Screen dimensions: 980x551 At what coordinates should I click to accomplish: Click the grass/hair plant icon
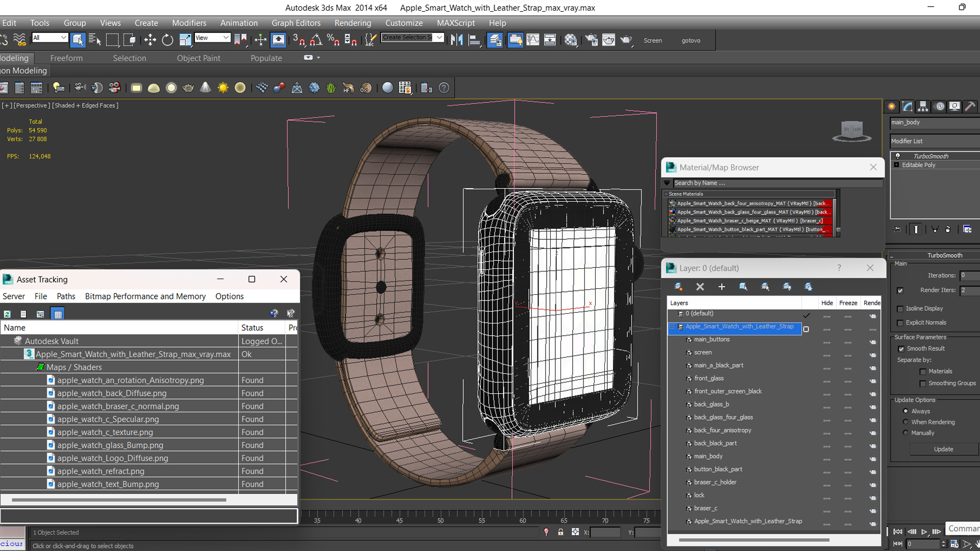[331, 88]
